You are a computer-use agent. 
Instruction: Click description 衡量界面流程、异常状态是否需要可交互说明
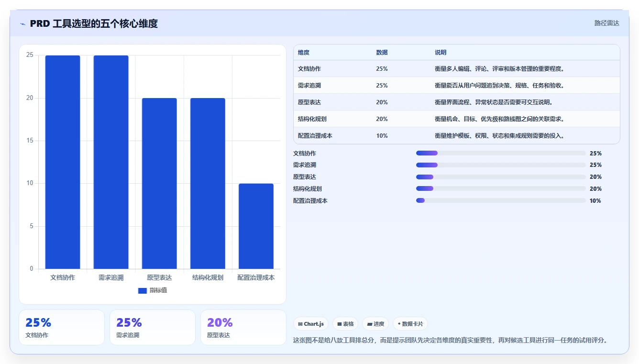(x=494, y=102)
